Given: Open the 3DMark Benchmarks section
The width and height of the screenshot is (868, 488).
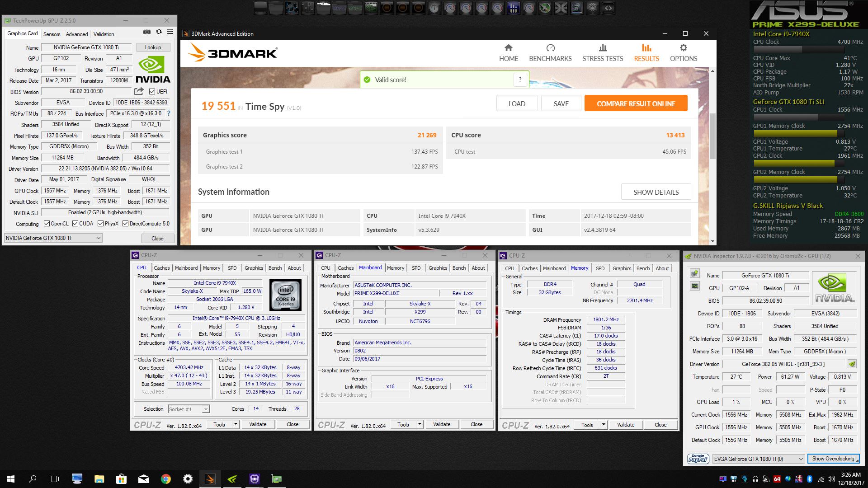Looking at the screenshot, I should (550, 52).
